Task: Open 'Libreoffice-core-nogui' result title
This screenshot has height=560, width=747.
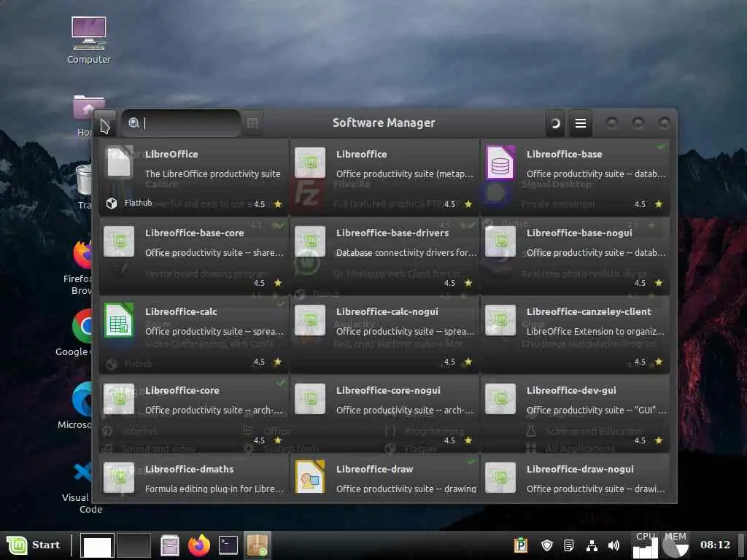Action: click(388, 391)
